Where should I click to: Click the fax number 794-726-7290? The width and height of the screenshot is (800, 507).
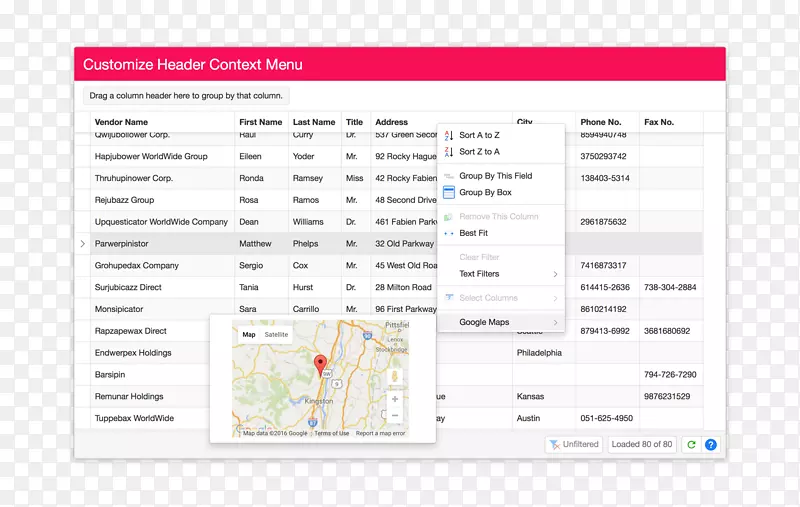[671, 375]
